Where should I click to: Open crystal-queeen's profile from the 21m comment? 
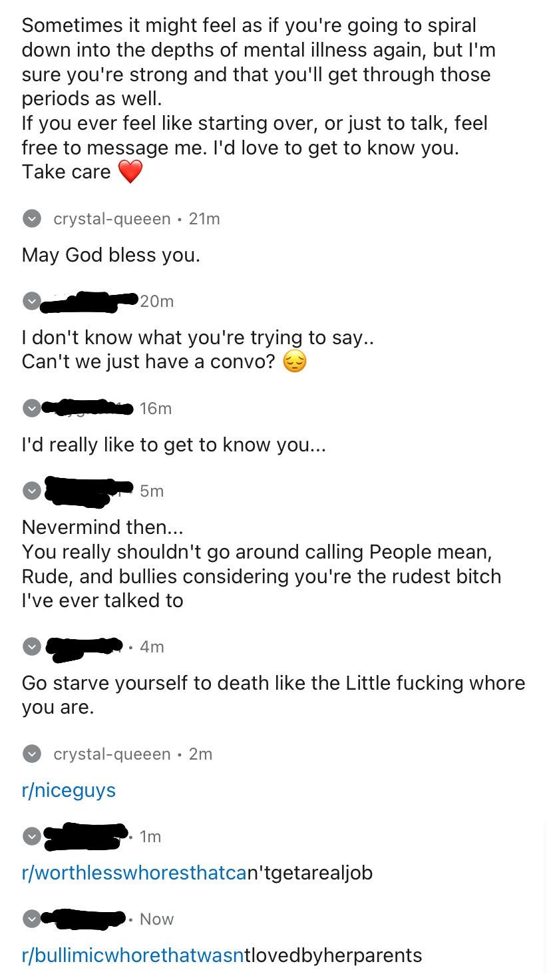point(112,218)
